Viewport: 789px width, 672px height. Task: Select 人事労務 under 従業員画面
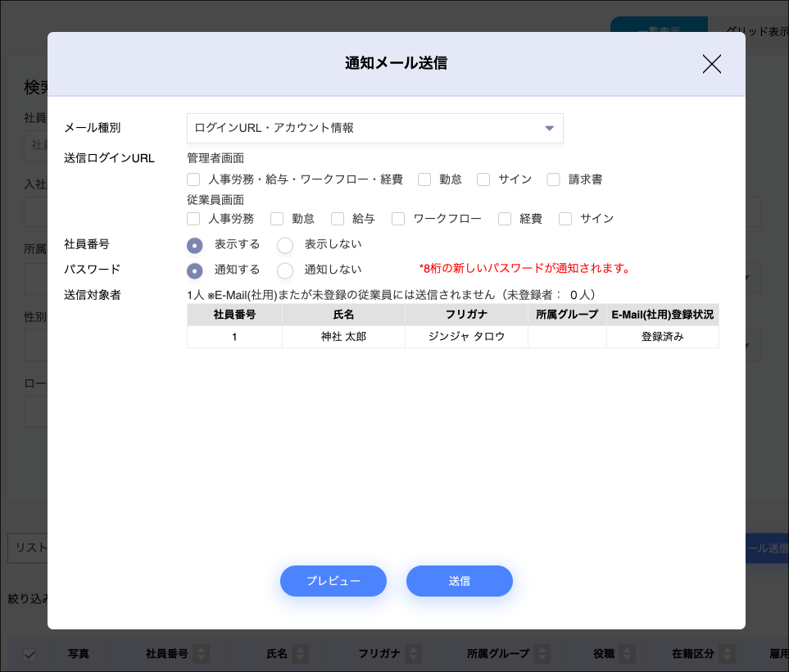(194, 219)
